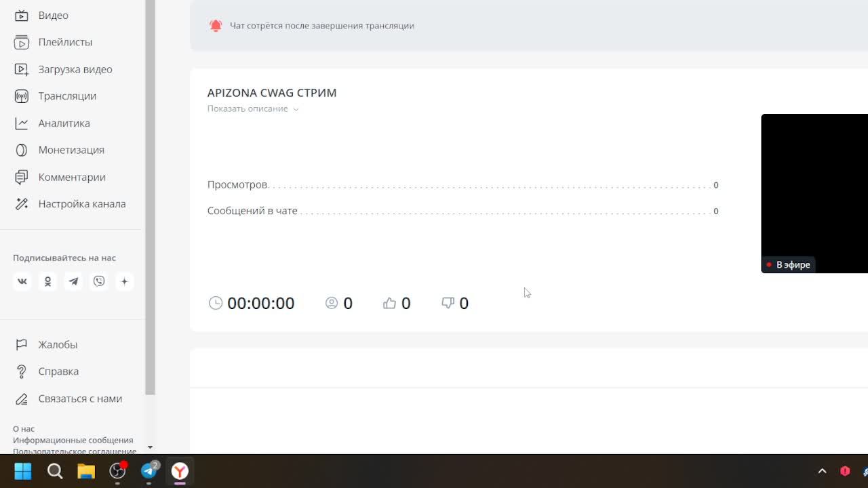The width and height of the screenshot is (868, 488).
Task: Click the Жалобы flag icon
Action: point(22,344)
